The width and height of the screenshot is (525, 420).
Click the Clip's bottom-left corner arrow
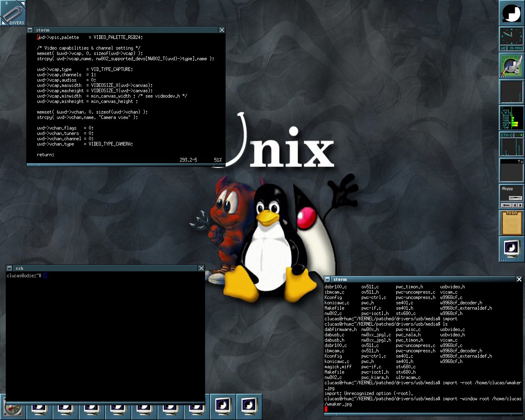coord(3,23)
